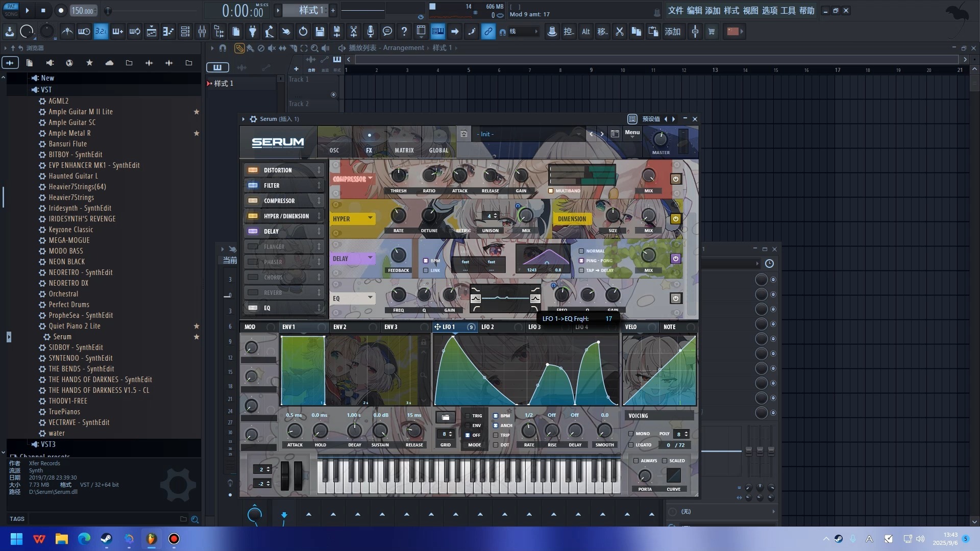Open the mixer view toolbar icon
The width and height of the screenshot is (980, 551).
coord(202,32)
